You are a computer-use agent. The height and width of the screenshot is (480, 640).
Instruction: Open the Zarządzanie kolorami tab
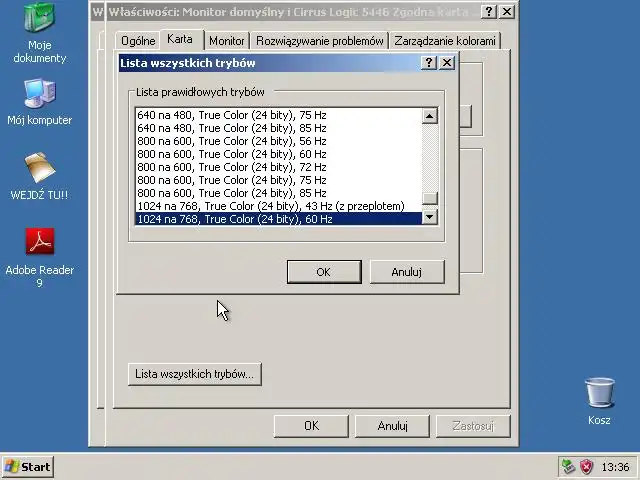[x=444, y=41]
